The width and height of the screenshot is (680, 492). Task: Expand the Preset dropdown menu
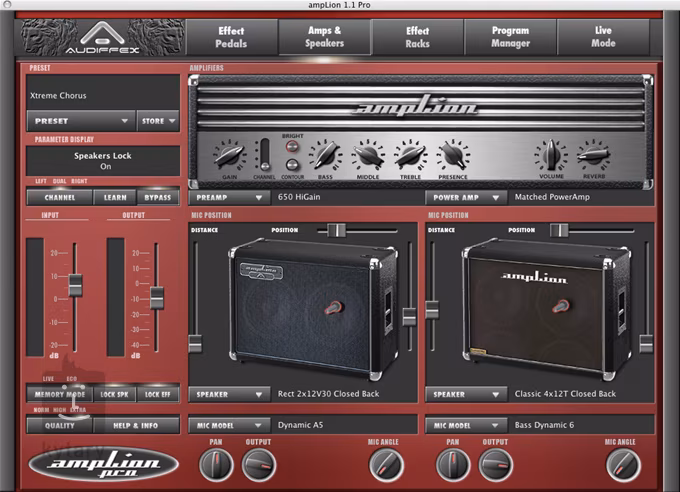click(x=80, y=121)
